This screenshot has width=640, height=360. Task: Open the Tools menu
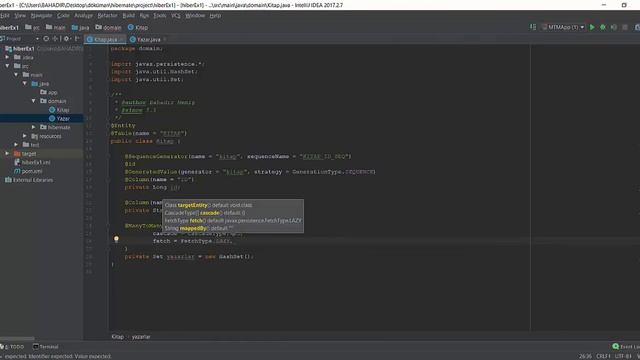click(160, 16)
